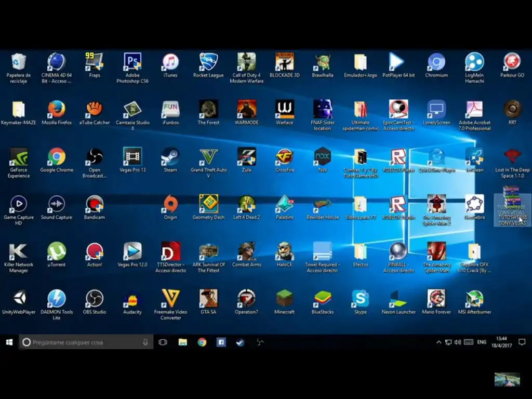Image resolution: width=532 pixels, height=399 pixels.
Task: Open LogMeIn Hamachi shortcut
Action: click(474, 62)
